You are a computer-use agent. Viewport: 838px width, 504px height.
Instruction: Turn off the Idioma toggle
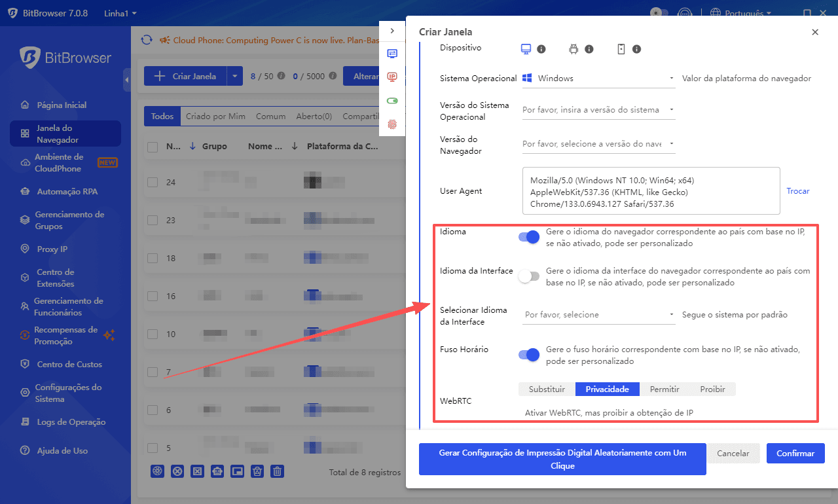click(528, 236)
